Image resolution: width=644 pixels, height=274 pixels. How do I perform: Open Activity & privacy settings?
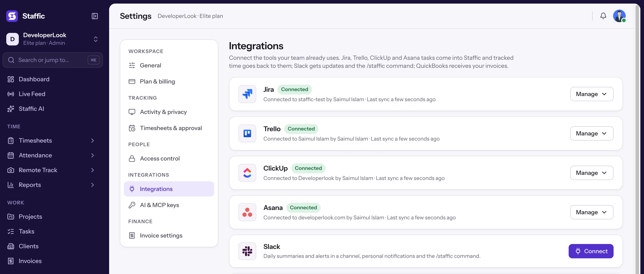(169, 112)
